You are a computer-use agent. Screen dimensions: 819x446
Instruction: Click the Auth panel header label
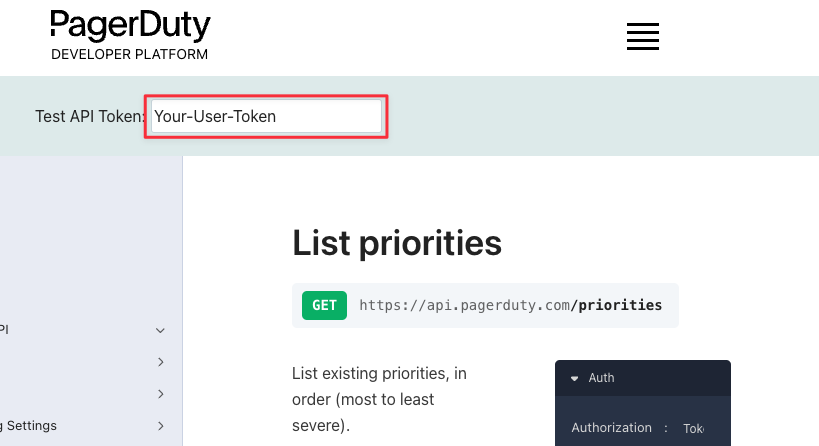click(601, 378)
